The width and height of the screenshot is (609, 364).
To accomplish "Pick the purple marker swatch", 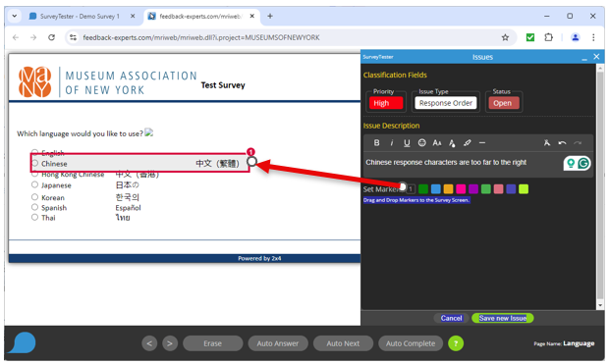I will tap(473, 189).
